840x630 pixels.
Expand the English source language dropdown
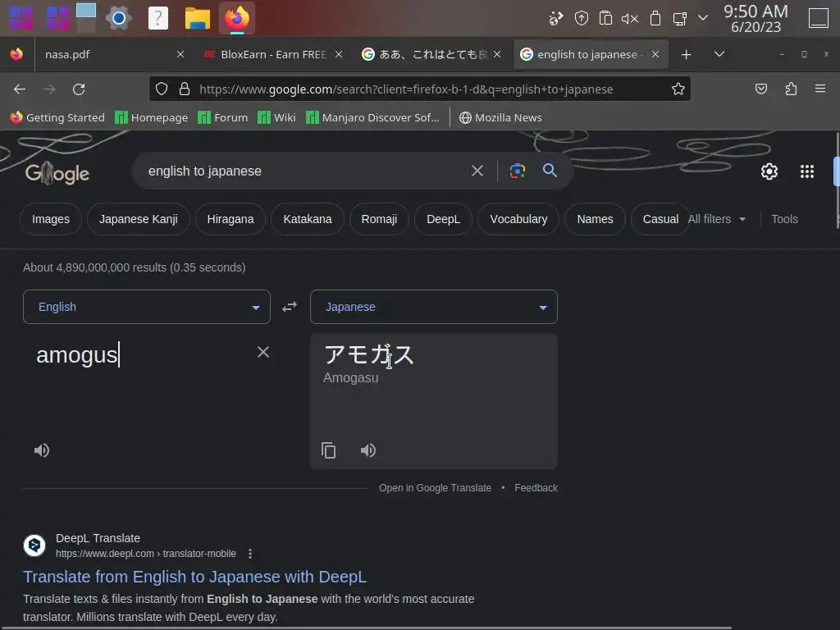pyautogui.click(x=147, y=307)
